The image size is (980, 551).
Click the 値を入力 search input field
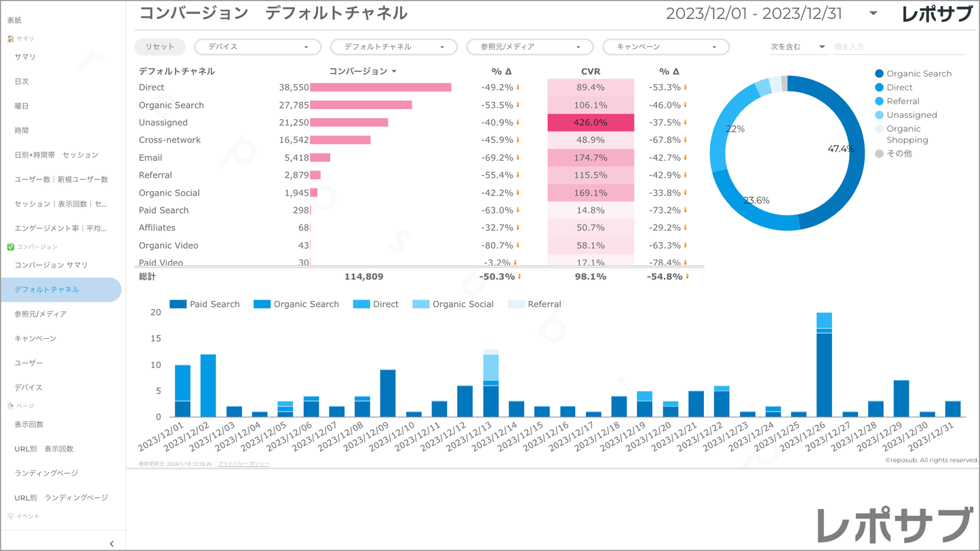(x=898, y=47)
